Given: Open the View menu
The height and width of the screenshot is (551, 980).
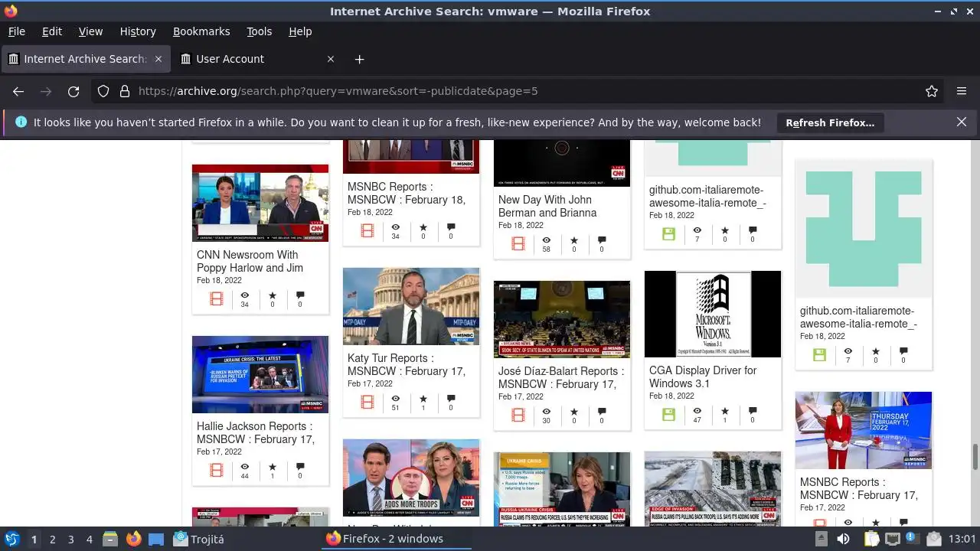Looking at the screenshot, I should click(x=90, y=31).
